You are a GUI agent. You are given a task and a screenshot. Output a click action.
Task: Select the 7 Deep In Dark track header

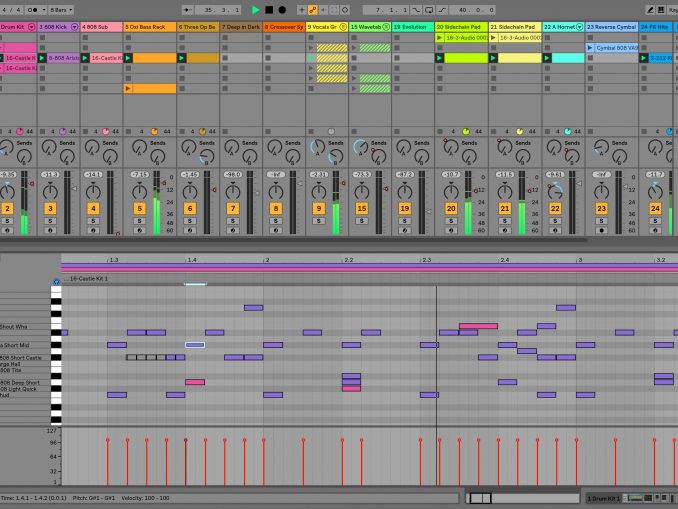[240, 27]
